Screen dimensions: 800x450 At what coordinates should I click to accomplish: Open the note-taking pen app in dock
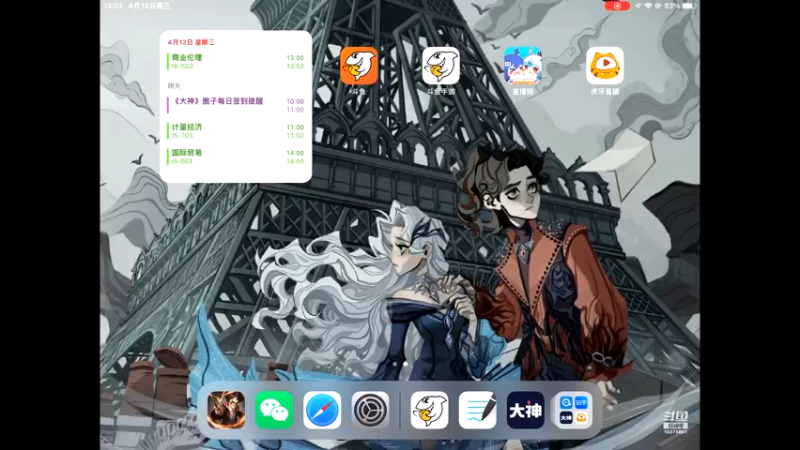pos(478,410)
